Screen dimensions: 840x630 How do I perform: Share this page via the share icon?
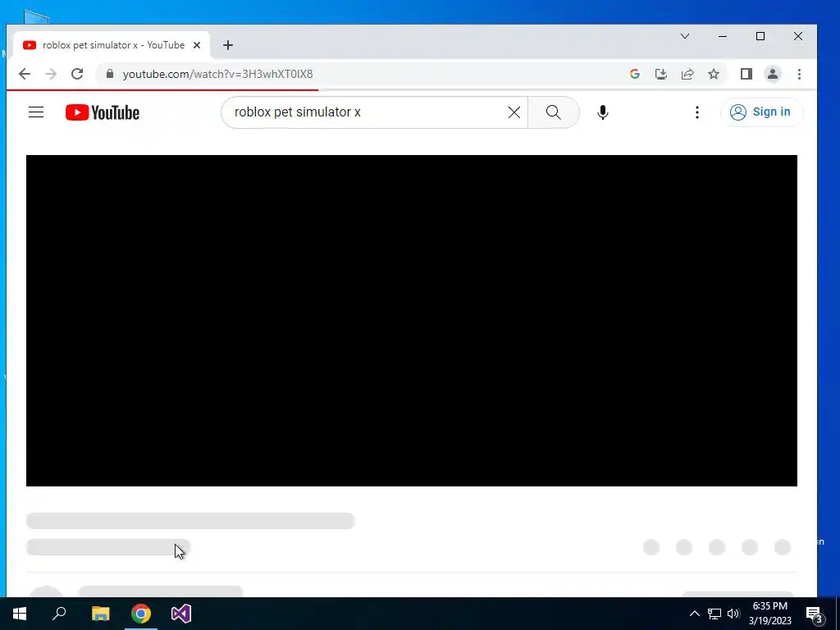(687, 74)
